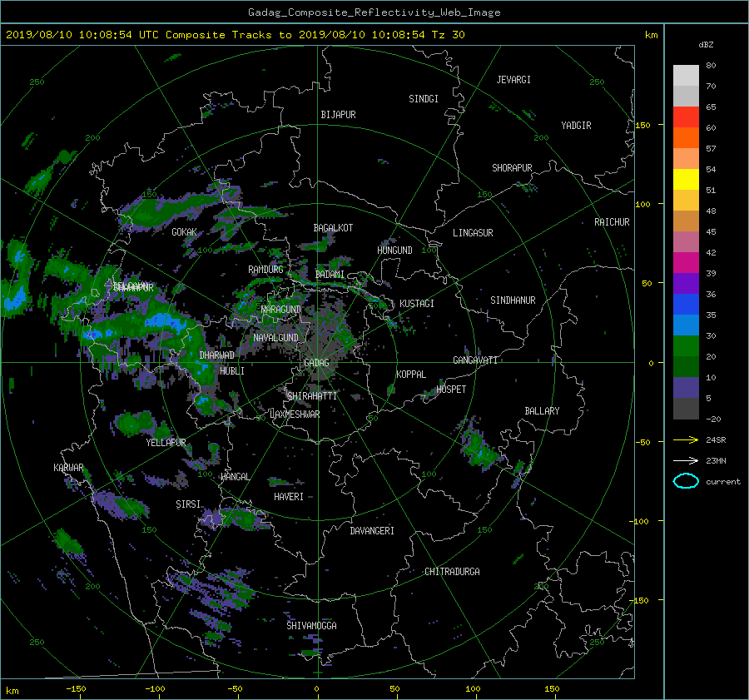The image size is (749, 700).
Task: Click the cyan current-track ellipse icon
Action: coord(686,481)
